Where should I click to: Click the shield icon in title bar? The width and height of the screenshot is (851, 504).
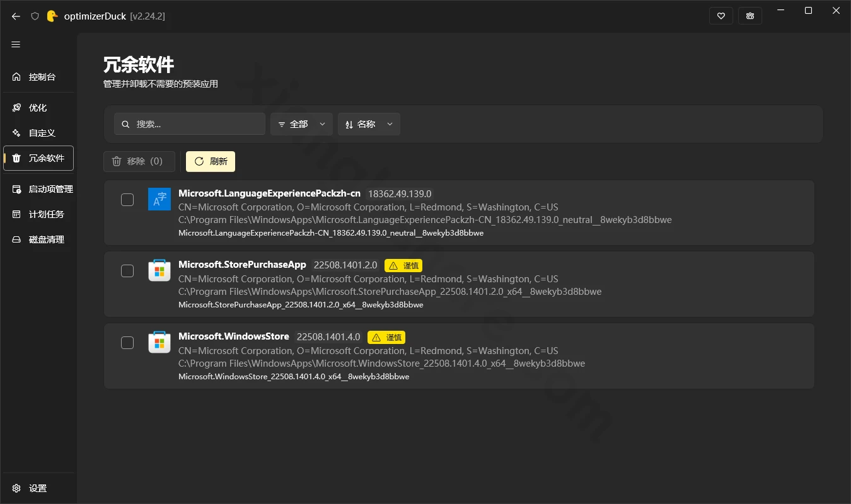[x=35, y=16]
